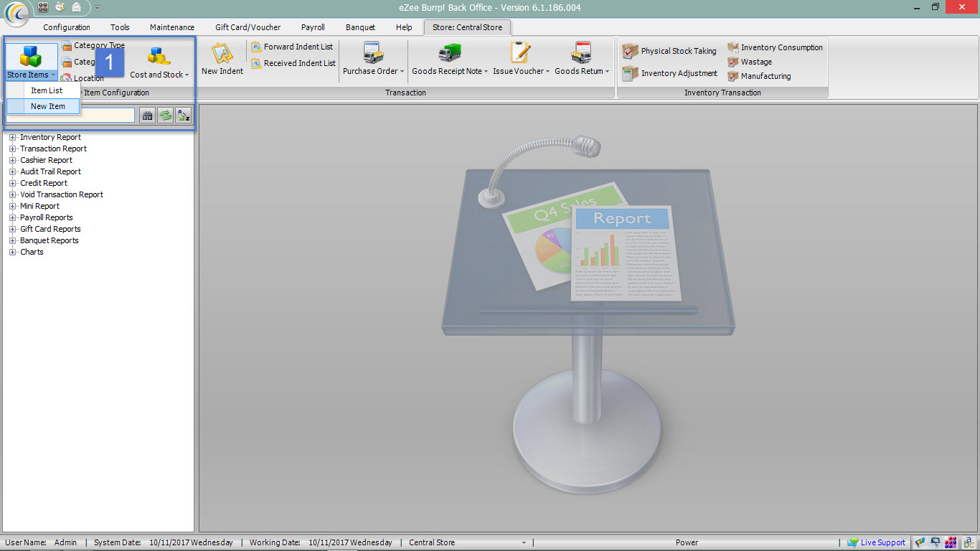
Task: Switch to the Payroll tab
Action: coord(313,27)
